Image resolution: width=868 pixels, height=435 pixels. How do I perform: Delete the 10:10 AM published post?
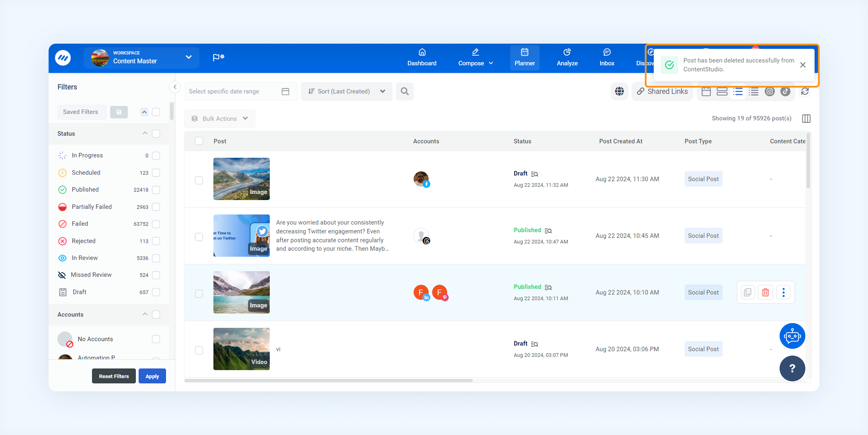click(x=766, y=292)
